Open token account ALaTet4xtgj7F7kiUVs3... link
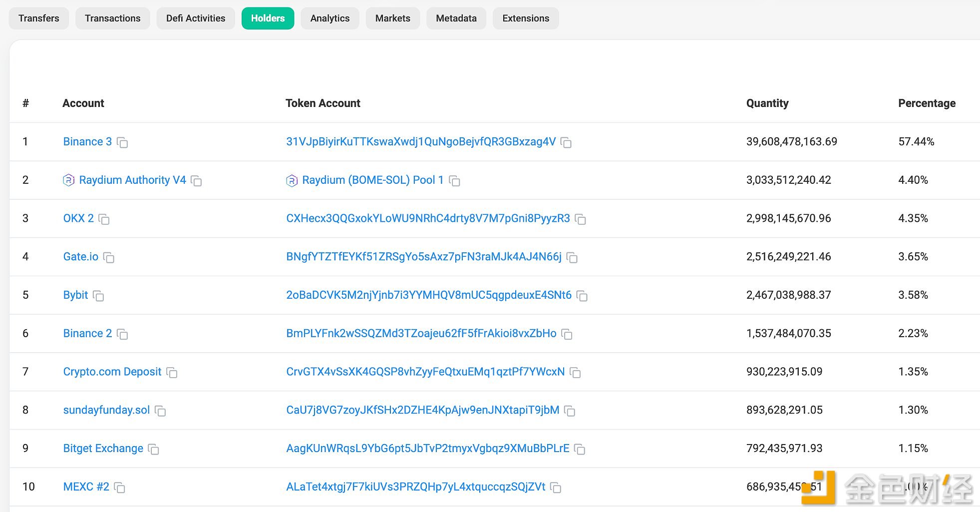This screenshot has width=980, height=512. tap(416, 487)
